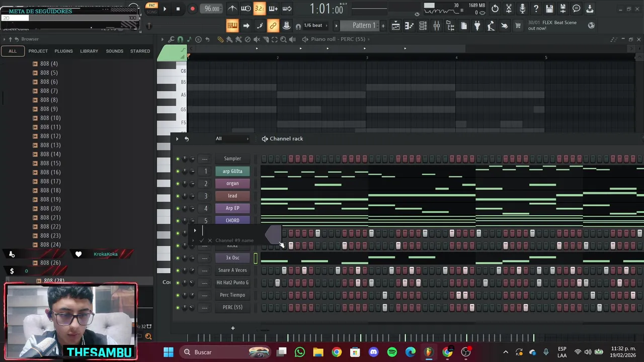Toggle the metronome icon

pos(232,9)
